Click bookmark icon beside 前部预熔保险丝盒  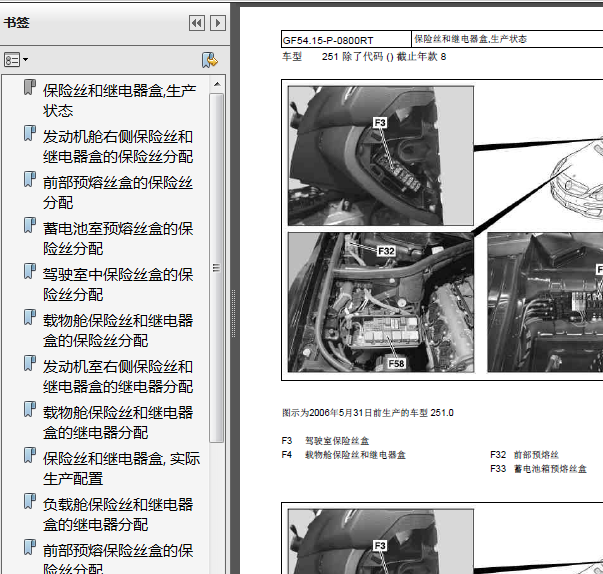(x=30, y=547)
